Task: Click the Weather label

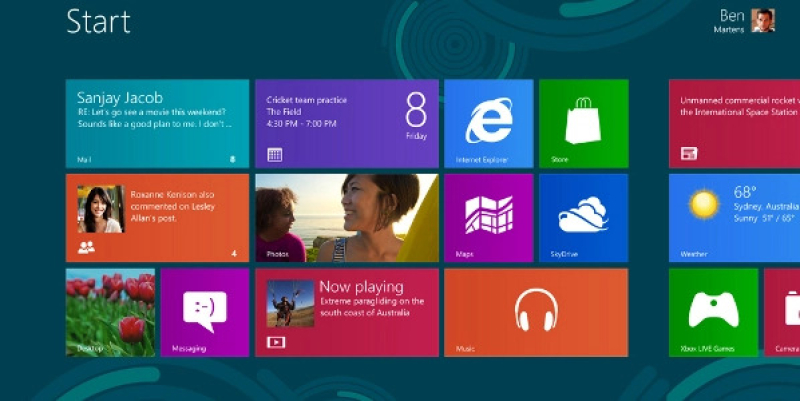Action: (693, 254)
